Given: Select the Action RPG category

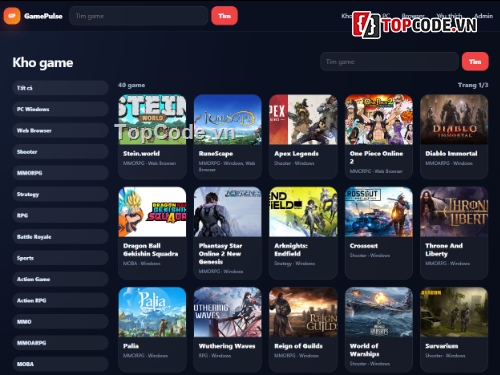Looking at the screenshot, I should 60,300.
